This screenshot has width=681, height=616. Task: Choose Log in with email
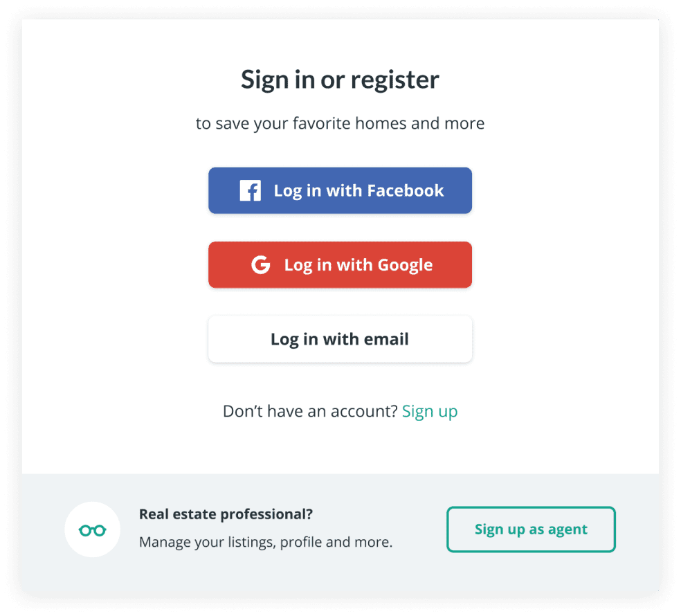pos(340,339)
